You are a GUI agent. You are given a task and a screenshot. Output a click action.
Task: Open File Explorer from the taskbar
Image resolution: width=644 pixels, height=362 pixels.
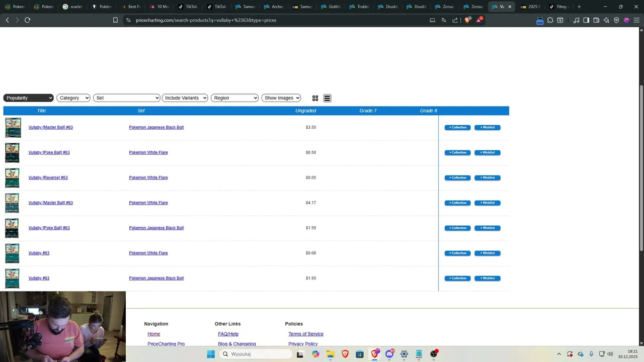click(330, 354)
